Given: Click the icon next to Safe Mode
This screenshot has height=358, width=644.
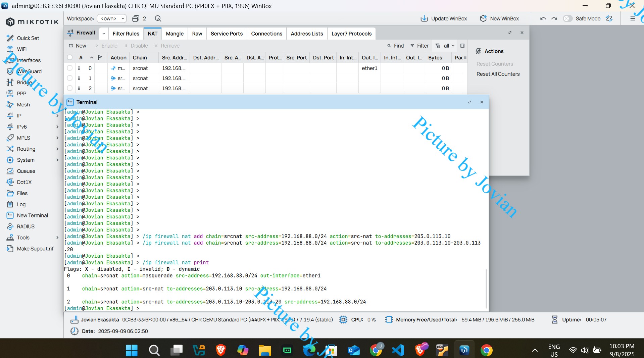Looking at the screenshot, I should (x=609, y=18).
